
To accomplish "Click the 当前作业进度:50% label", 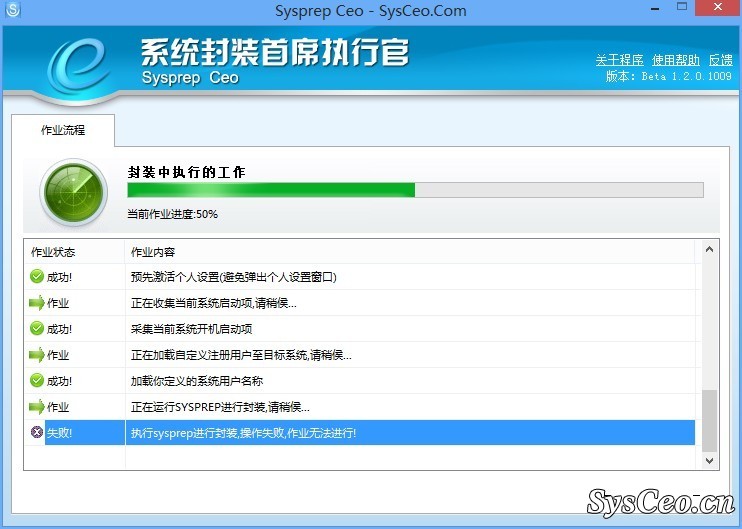I will point(173,214).
